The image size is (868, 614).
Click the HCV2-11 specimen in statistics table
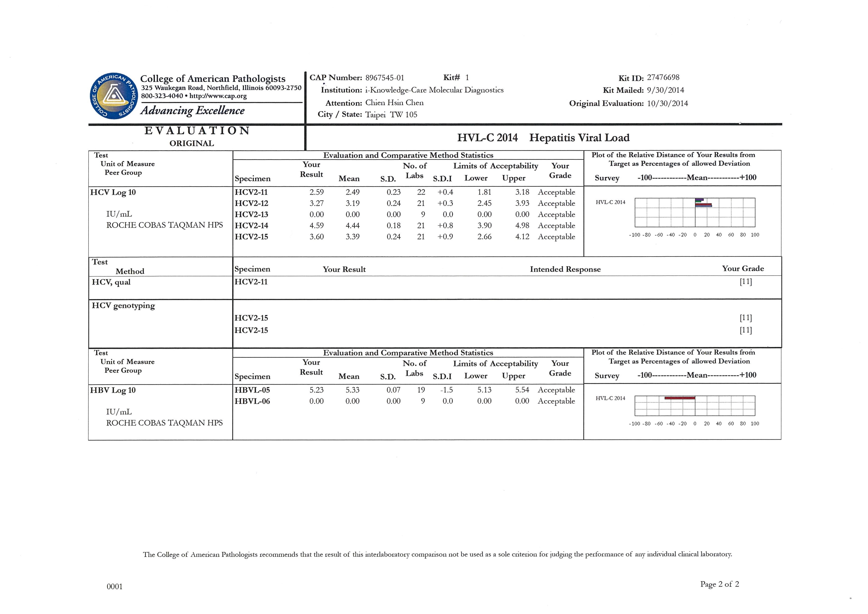pyautogui.click(x=251, y=192)
